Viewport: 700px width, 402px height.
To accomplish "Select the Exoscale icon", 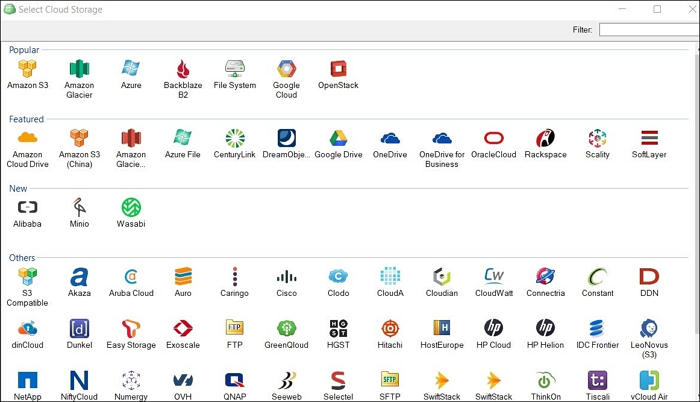I will (x=183, y=334).
